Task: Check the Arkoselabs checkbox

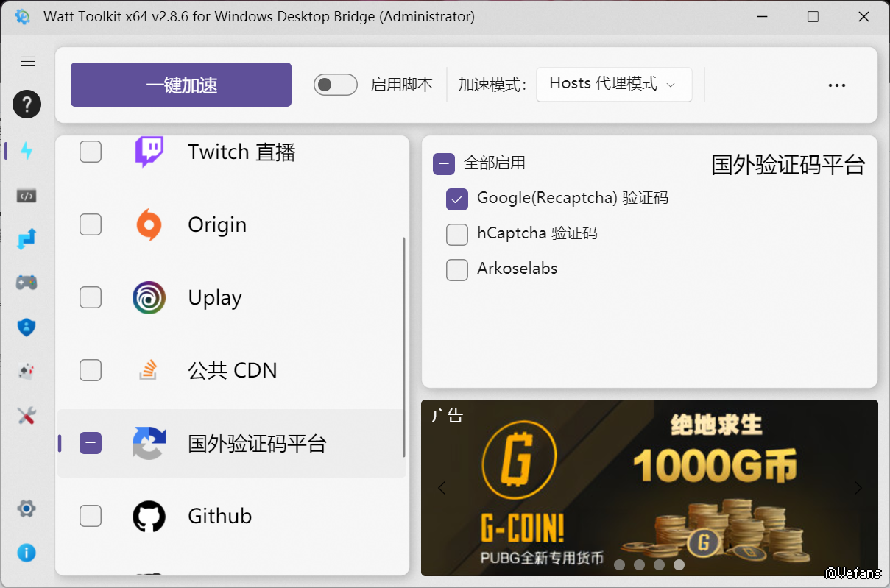Action: click(x=457, y=269)
